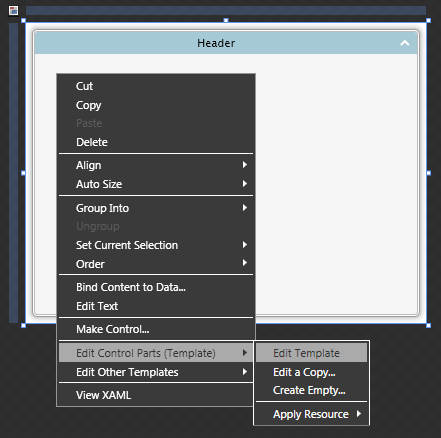This screenshot has width=441, height=438.
Task: Open Edit Other Templates submenu
Action: (x=156, y=372)
